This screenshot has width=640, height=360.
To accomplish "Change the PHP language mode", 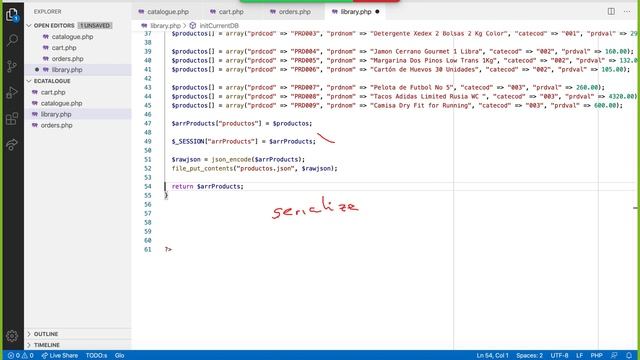I will coord(596,356).
